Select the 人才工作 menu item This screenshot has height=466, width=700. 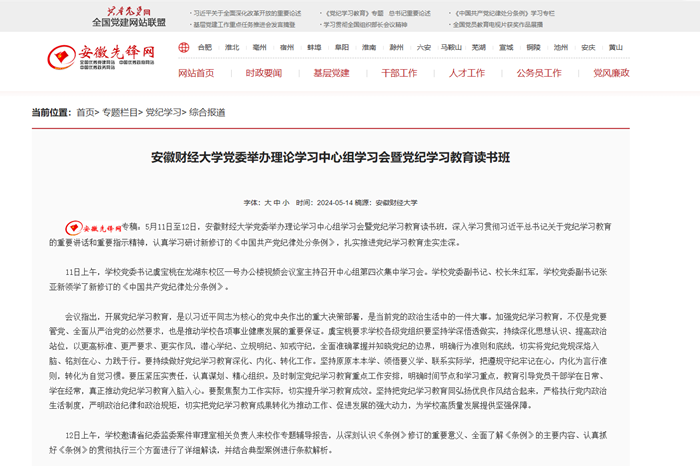tap(467, 73)
